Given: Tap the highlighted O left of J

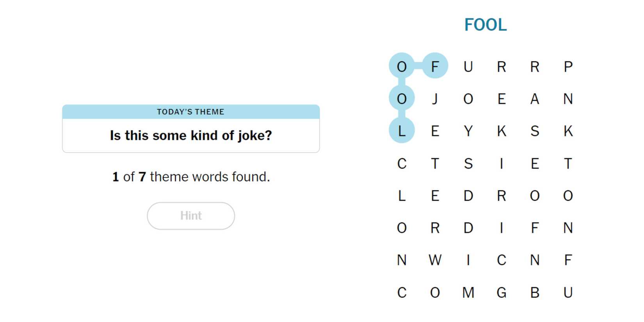Looking at the screenshot, I should click(x=402, y=99).
